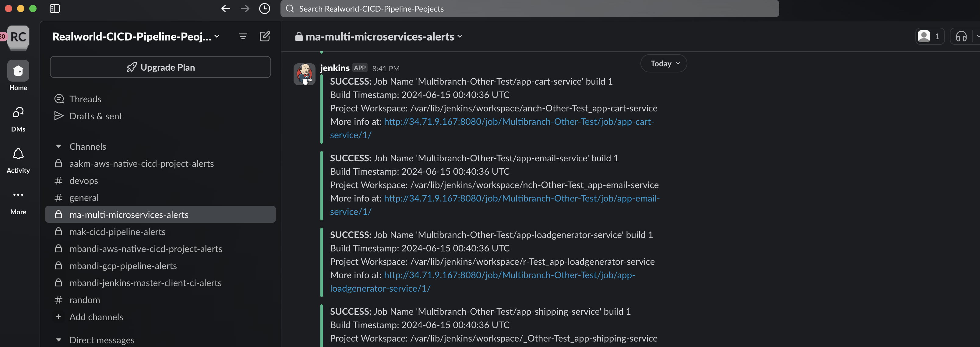Open the filter conversations icon

click(x=243, y=37)
